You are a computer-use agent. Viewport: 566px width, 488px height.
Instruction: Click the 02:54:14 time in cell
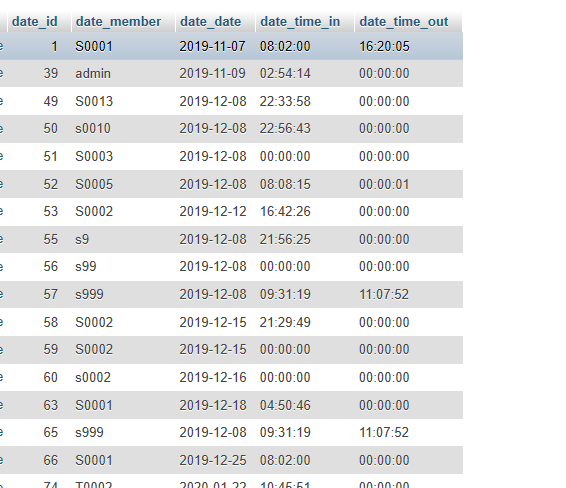[285, 74]
